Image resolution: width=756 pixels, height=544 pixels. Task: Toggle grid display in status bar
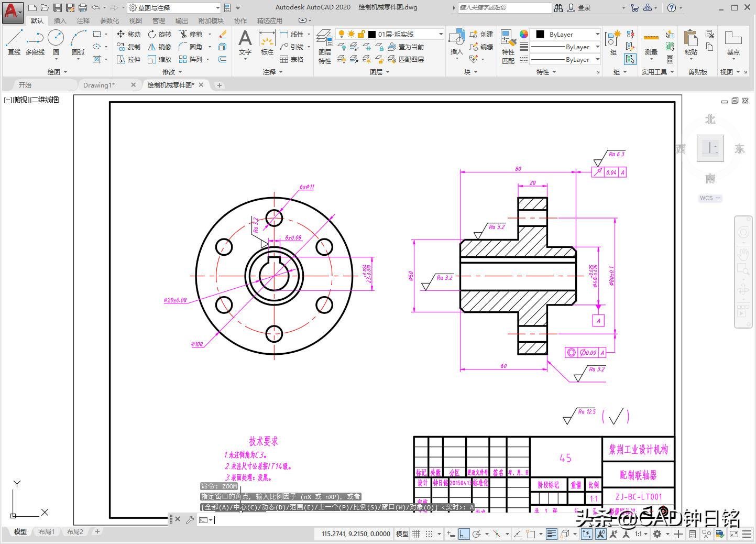[x=417, y=534]
